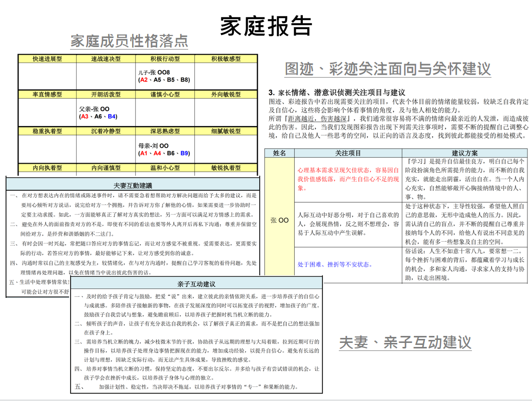Click the advice starting 俗话说：人生不如意十常八九

coord(464,264)
